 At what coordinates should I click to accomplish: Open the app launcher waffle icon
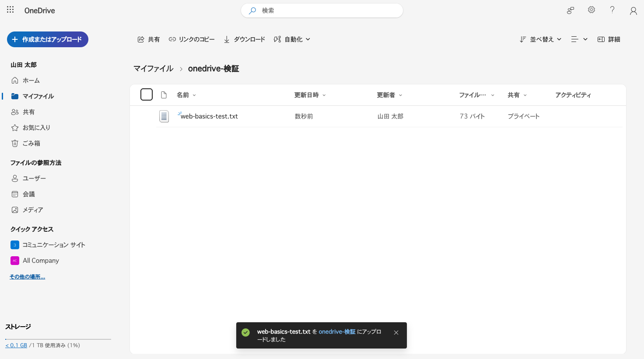point(10,10)
